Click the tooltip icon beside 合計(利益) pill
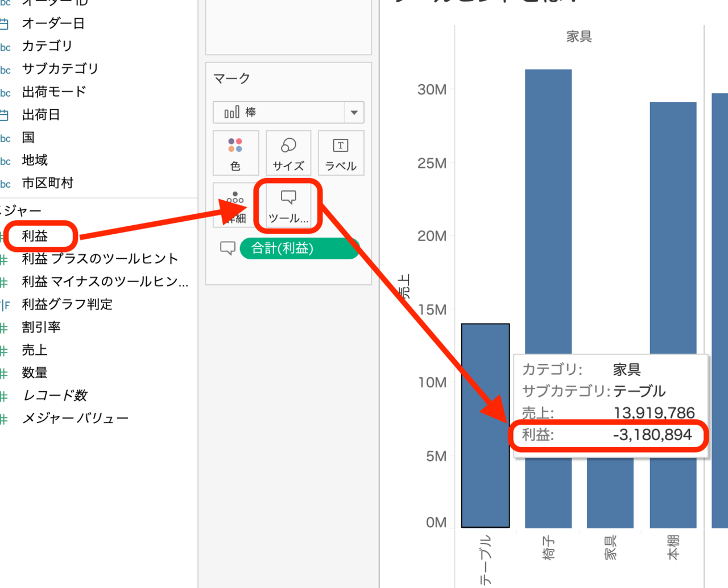Viewport: 728px width, 588px height. pos(227,249)
